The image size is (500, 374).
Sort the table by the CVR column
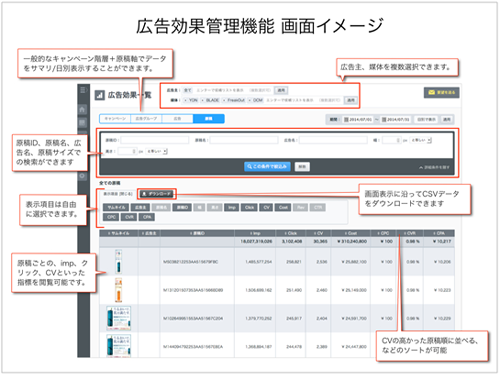[x=410, y=233]
